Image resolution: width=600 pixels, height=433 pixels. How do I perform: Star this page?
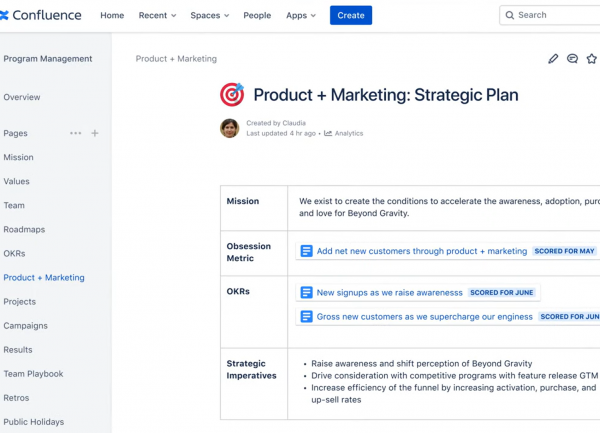592,59
